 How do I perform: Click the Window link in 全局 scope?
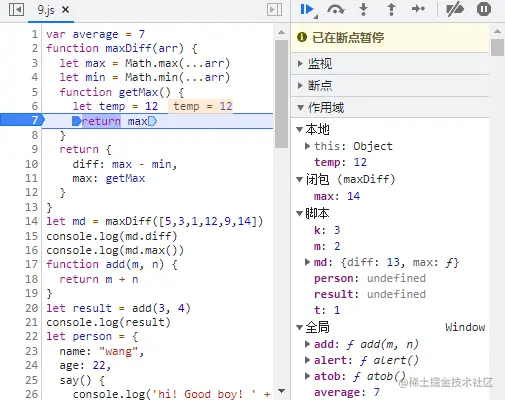click(465, 327)
